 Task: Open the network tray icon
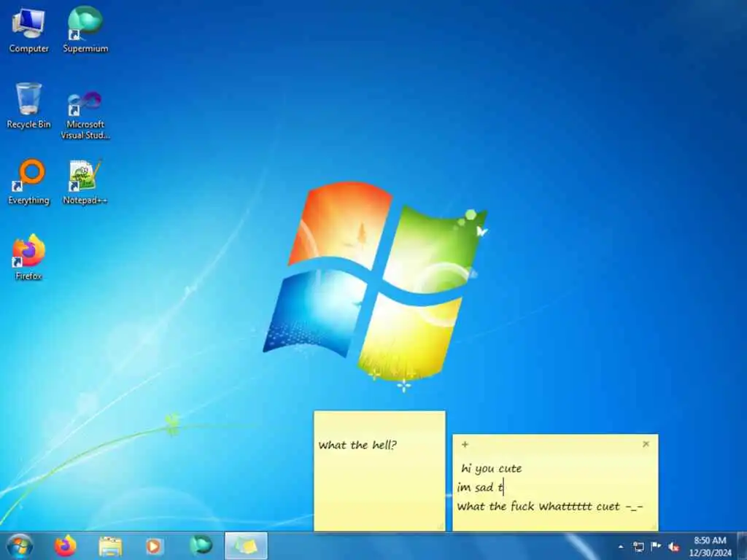click(638, 547)
